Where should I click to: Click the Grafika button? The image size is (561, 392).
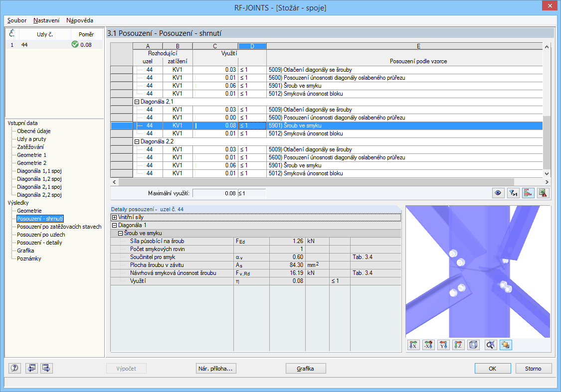coord(306,369)
